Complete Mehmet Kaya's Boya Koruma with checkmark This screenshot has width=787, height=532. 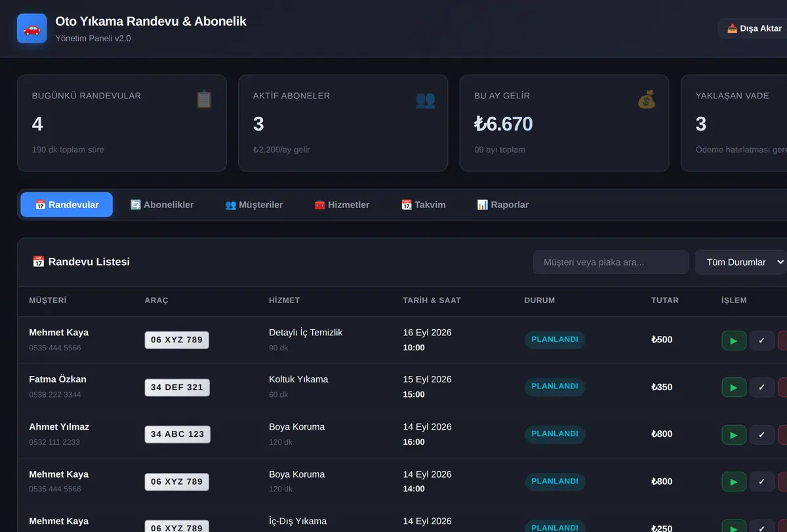762,481
